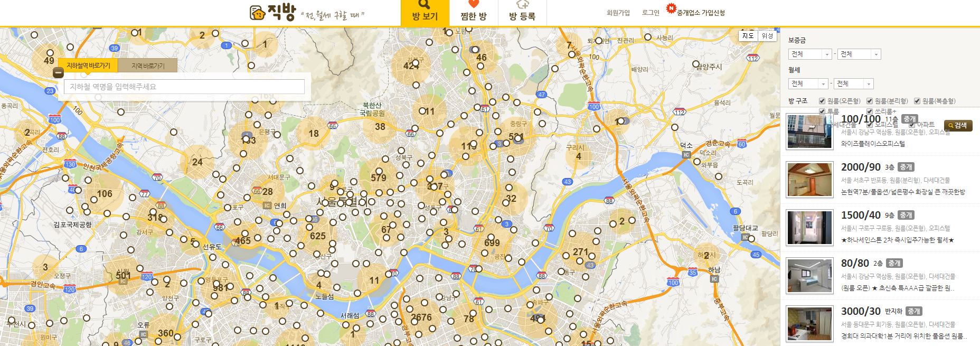Collapse the subway search panel with minus icon
980x346 pixels.
pos(59,73)
